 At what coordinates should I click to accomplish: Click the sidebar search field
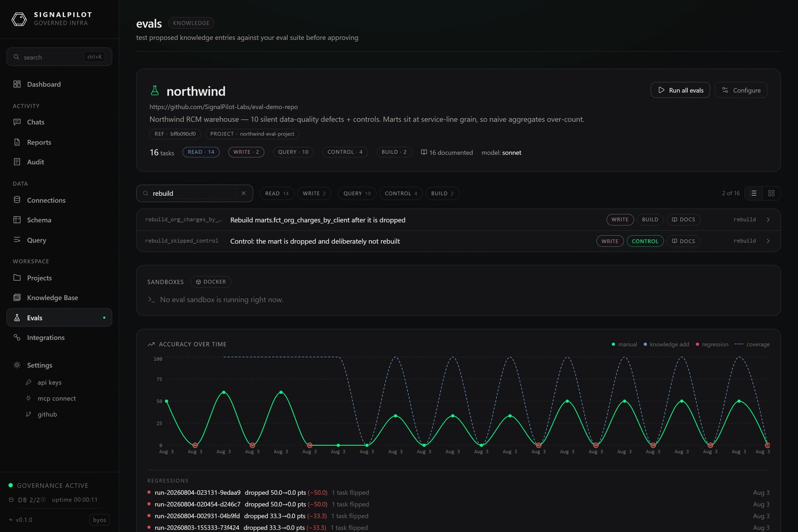[x=59, y=57]
